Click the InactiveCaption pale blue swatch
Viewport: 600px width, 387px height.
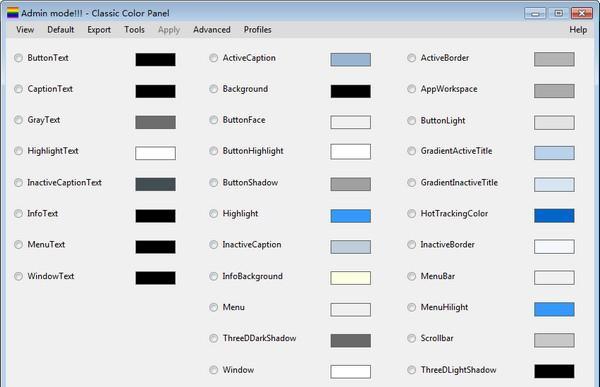[351, 247]
